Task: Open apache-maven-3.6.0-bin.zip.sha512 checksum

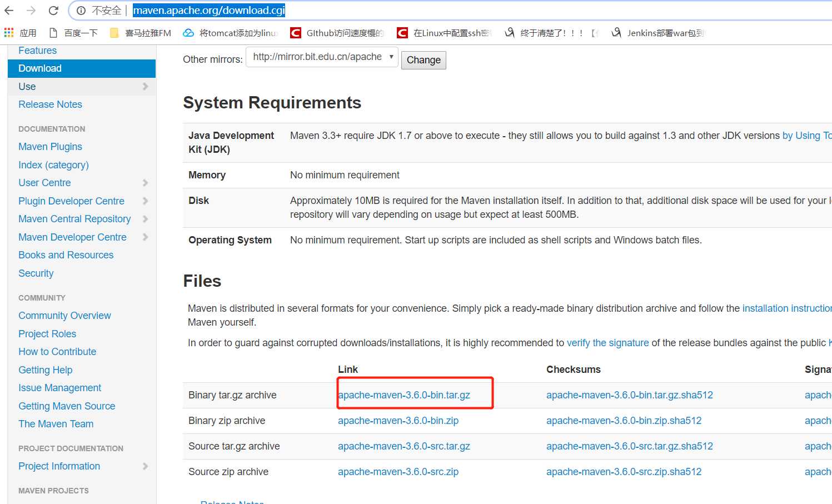Action: point(624,421)
